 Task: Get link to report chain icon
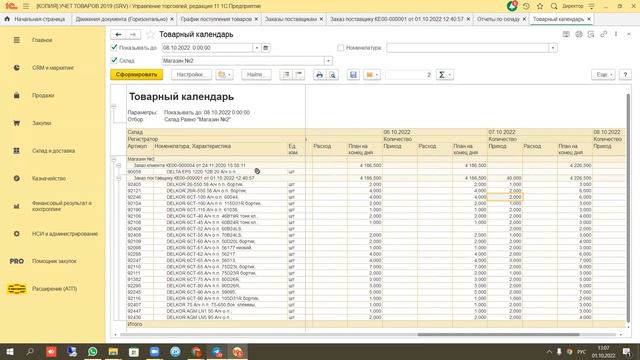pyautogui.click(x=603, y=34)
